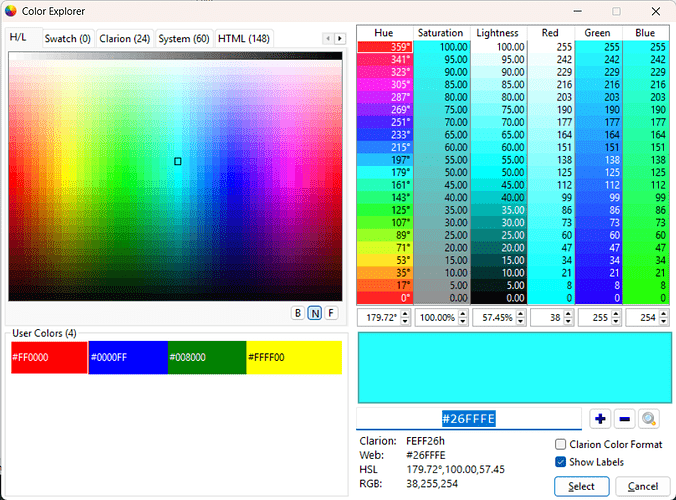This screenshot has height=500, width=676.
Task: Switch to the Clarion (24) tab
Action: (125, 38)
